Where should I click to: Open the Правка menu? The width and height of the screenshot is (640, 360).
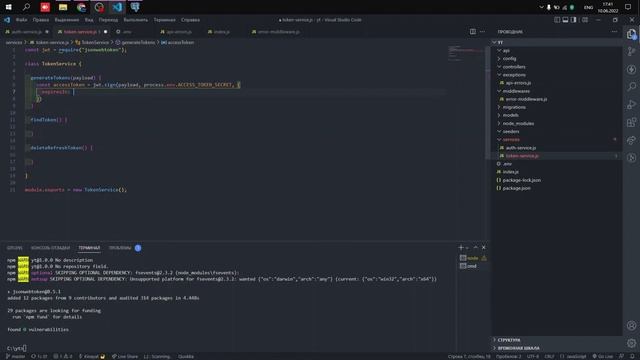coord(41,20)
